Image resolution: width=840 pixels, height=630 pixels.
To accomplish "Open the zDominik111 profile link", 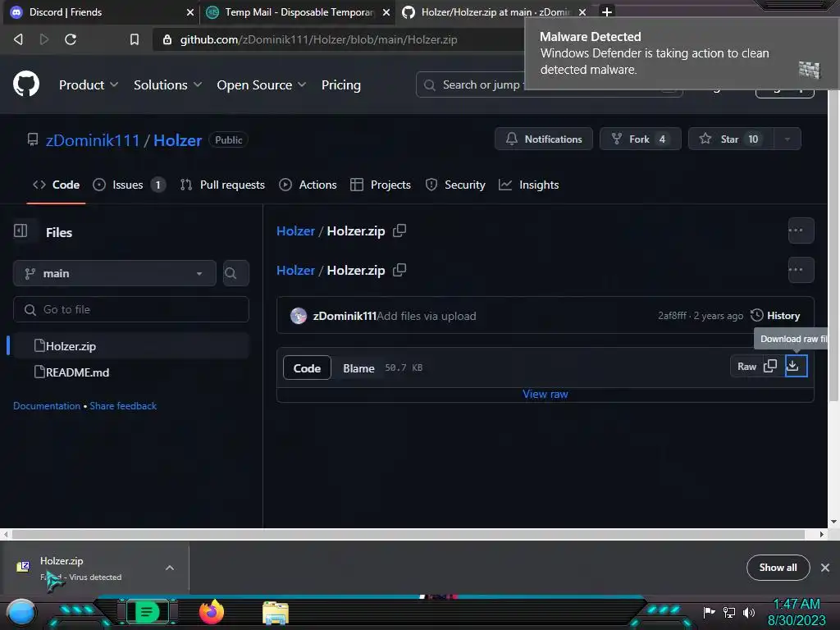I will click(x=93, y=140).
